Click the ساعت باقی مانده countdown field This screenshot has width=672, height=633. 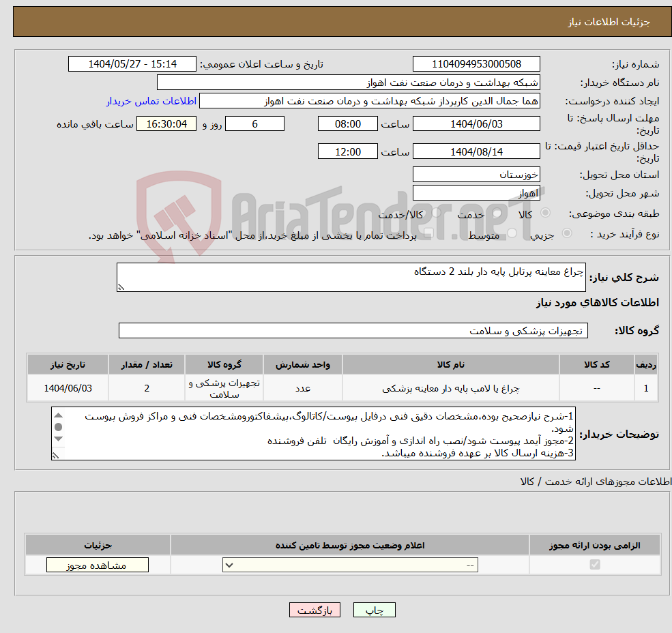[x=166, y=123]
